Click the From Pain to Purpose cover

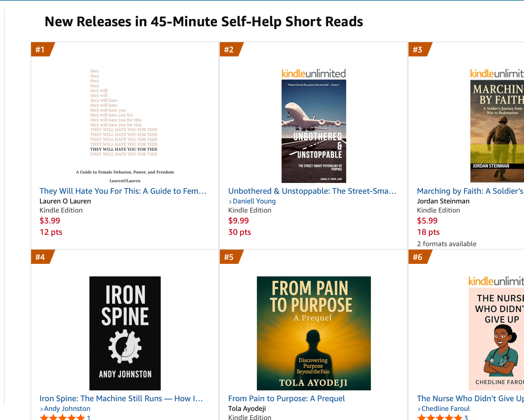(x=314, y=333)
